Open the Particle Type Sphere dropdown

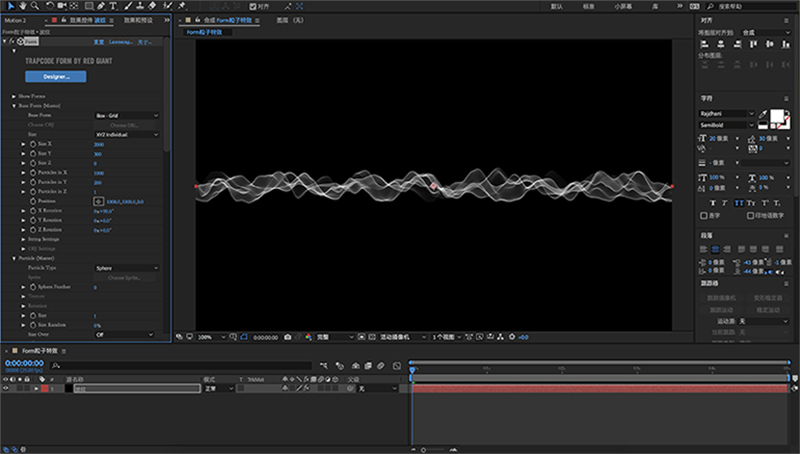[x=127, y=268]
